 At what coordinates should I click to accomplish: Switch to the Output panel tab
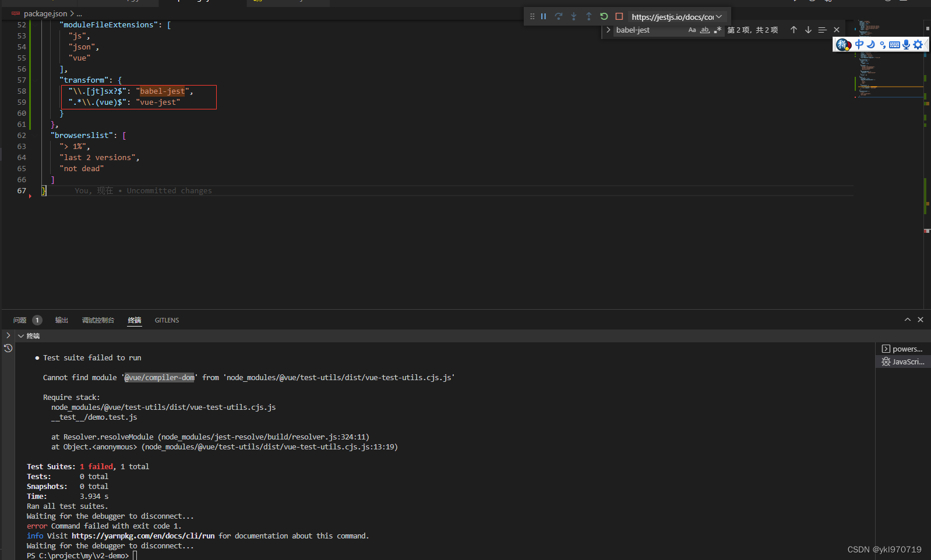pyautogui.click(x=61, y=320)
